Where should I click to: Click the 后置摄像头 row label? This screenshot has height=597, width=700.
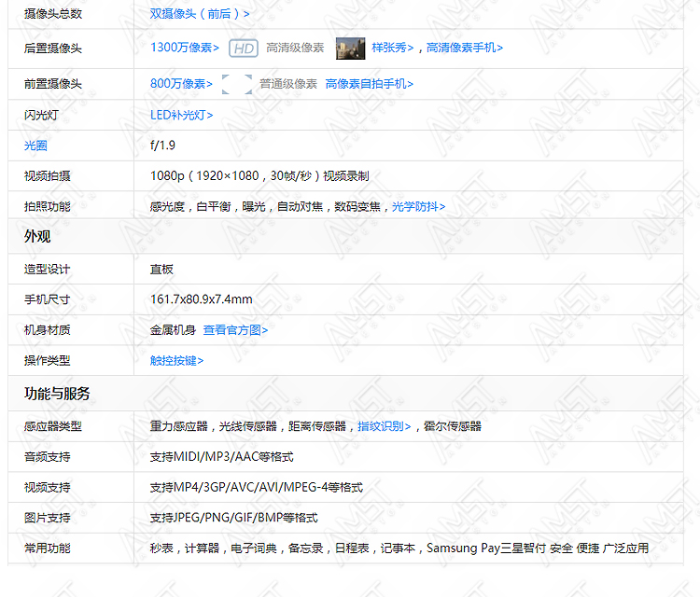tap(53, 49)
